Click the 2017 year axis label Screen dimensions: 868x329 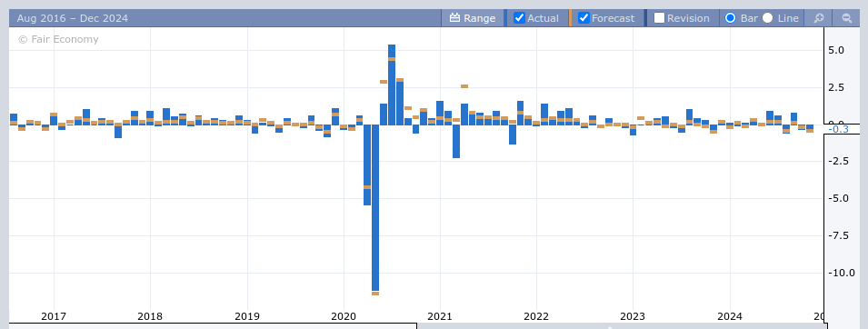[54, 316]
